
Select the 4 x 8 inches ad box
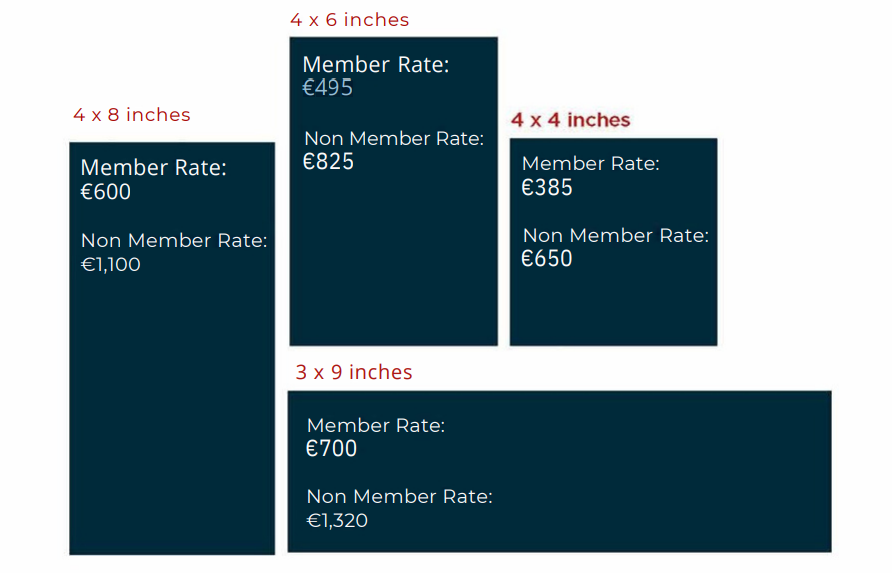(x=172, y=348)
